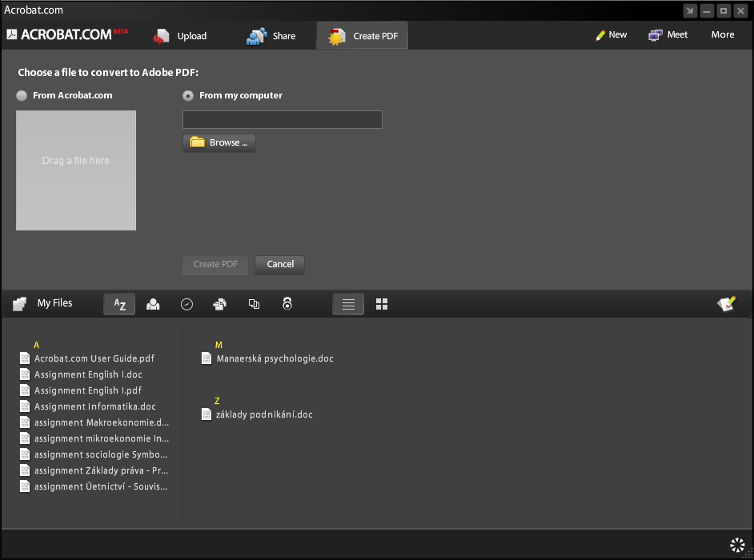Switch to list view
This screenshot has width=754, height=560.
(348, 304)
